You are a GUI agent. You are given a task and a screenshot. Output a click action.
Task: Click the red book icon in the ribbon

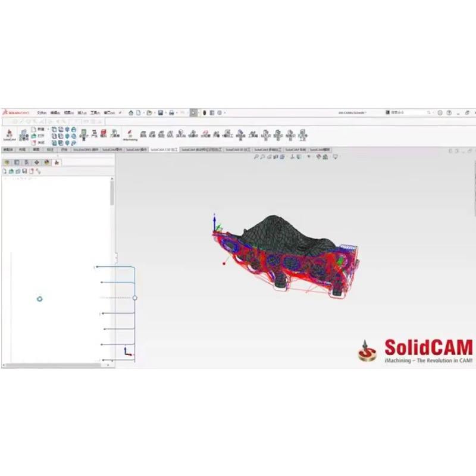click(x=104, y=133)
